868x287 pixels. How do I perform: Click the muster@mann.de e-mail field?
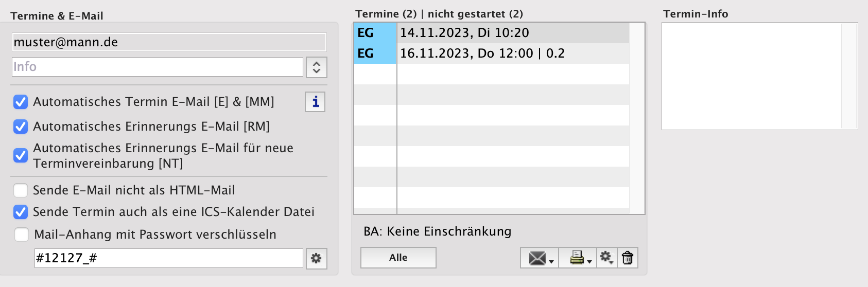point(169,42)
